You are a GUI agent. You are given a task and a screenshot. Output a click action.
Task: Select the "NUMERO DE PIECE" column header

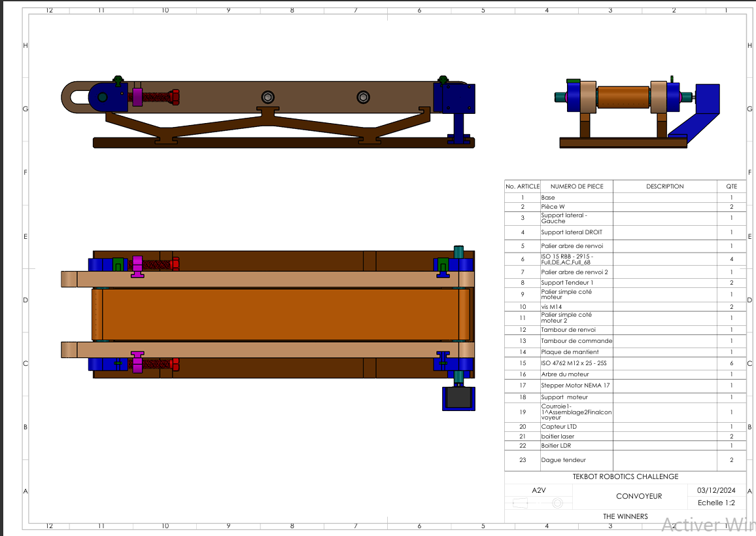click(576, 187)
